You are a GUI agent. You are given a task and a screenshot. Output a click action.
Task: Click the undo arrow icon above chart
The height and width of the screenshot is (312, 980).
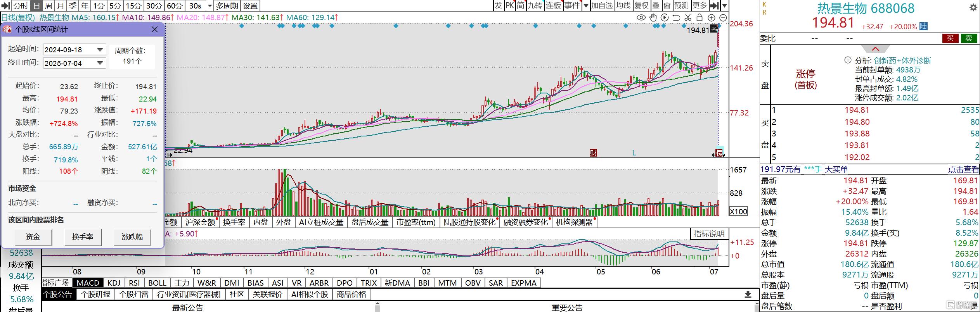(676, 17)
